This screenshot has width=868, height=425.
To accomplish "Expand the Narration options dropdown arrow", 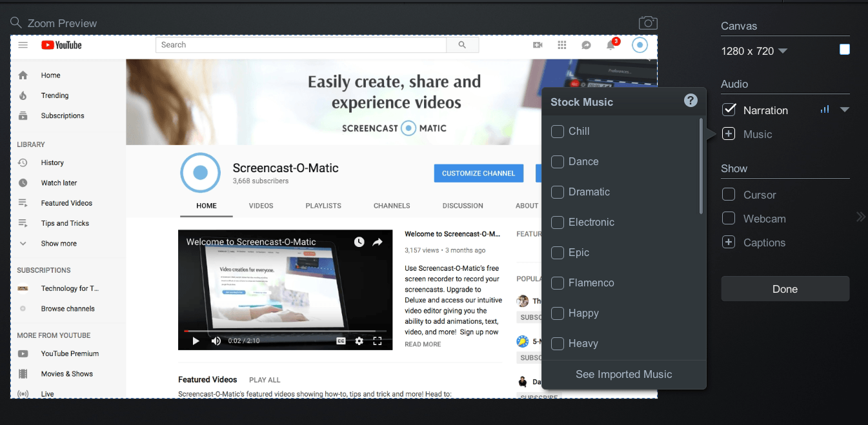I will (844, 110).
